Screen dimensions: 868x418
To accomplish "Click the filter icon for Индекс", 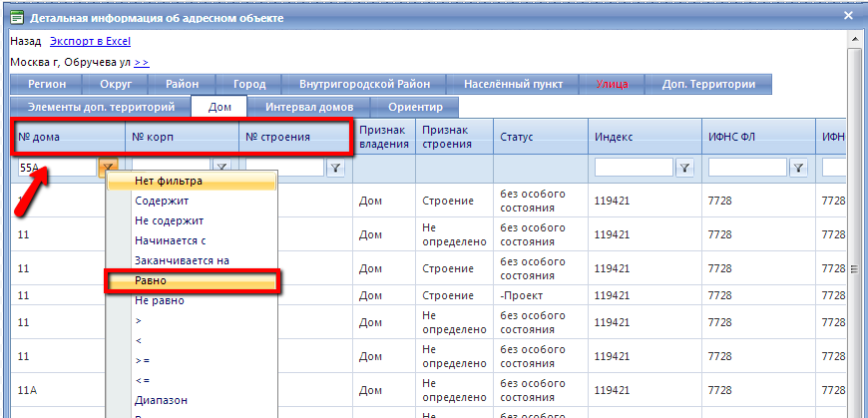I will tap(684, 168).
